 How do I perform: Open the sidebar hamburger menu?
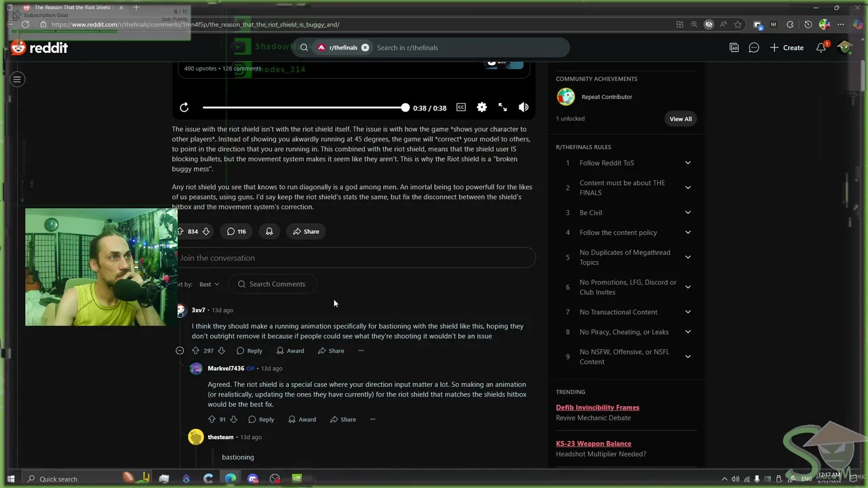coord(18,79)
